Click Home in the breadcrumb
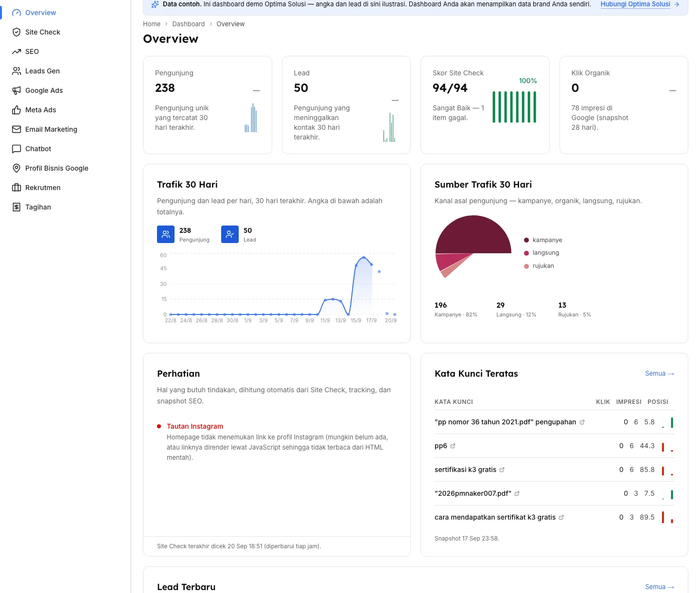The width and height of the screenshot is (700, 593). 152,24
